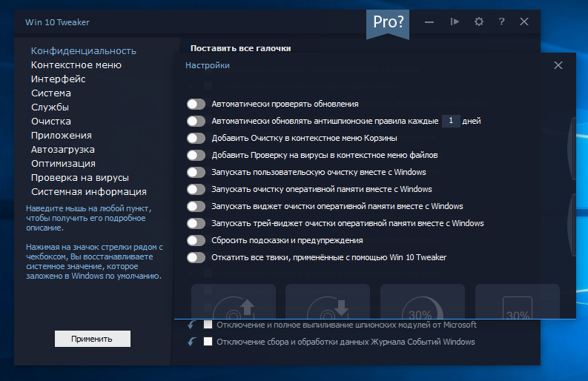This screenshot has width=588, height=381.
Task: Click Поставить все галочки
Action: pyautogui.click(x=241, y=48)
